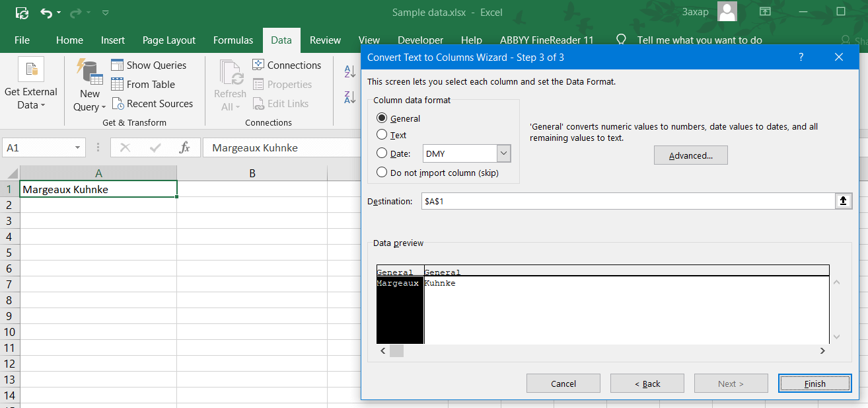Screen dimensions: 868x408
Task: Choose the Date column data format
Action: click(381, 153)
